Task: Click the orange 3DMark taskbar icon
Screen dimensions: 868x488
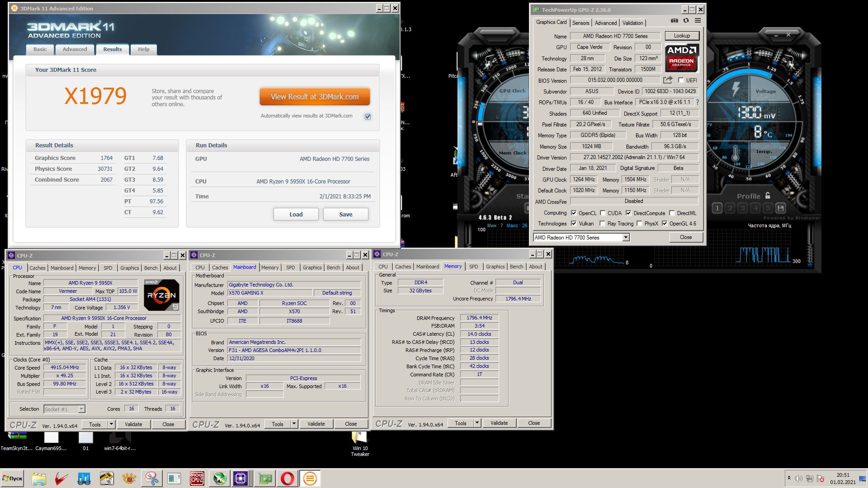Action: (310, 479)
